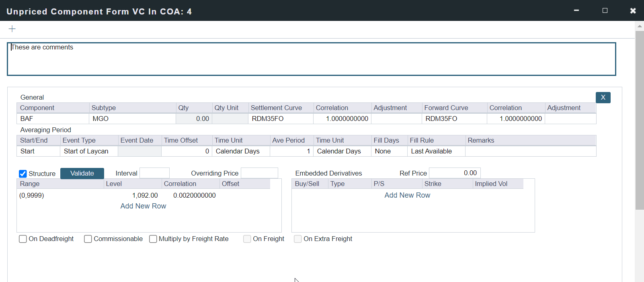644x282 pixels.
Task: Click the blue X remove component button
Action: (603, 98)
